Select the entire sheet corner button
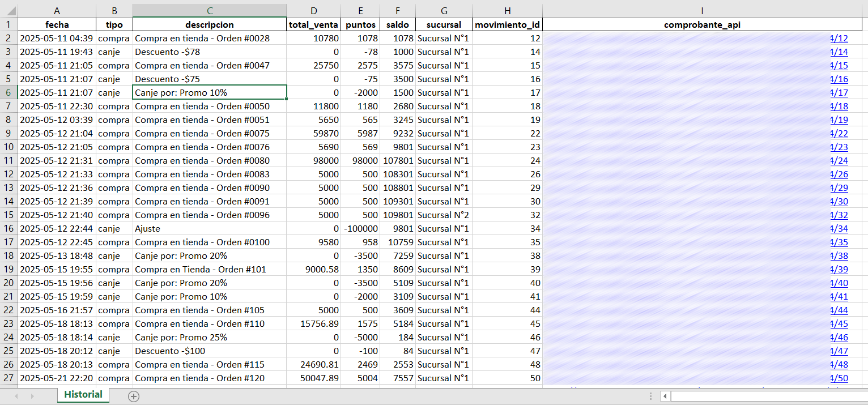 coord(8,11)
